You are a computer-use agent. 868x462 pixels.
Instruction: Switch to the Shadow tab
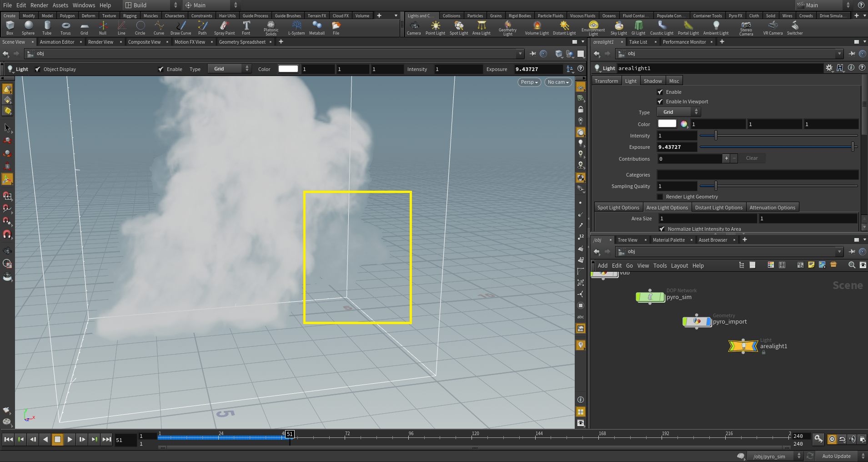(x=652, y=81)
